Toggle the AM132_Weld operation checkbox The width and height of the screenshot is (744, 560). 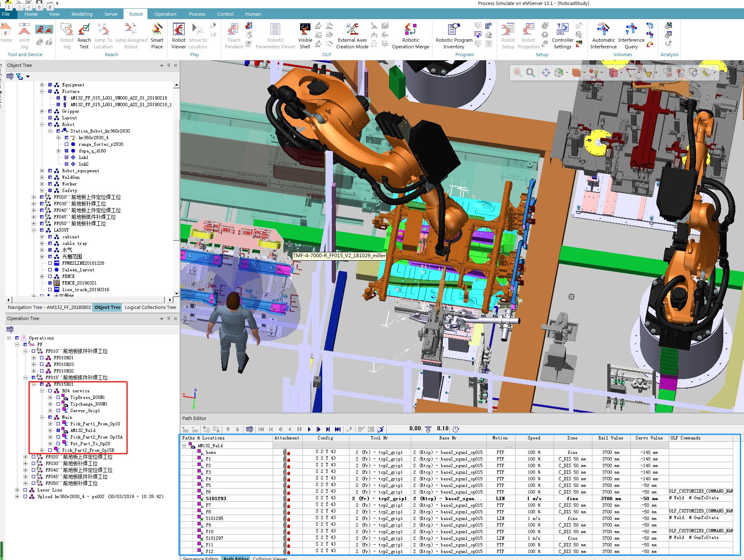[x=58, y=430]
